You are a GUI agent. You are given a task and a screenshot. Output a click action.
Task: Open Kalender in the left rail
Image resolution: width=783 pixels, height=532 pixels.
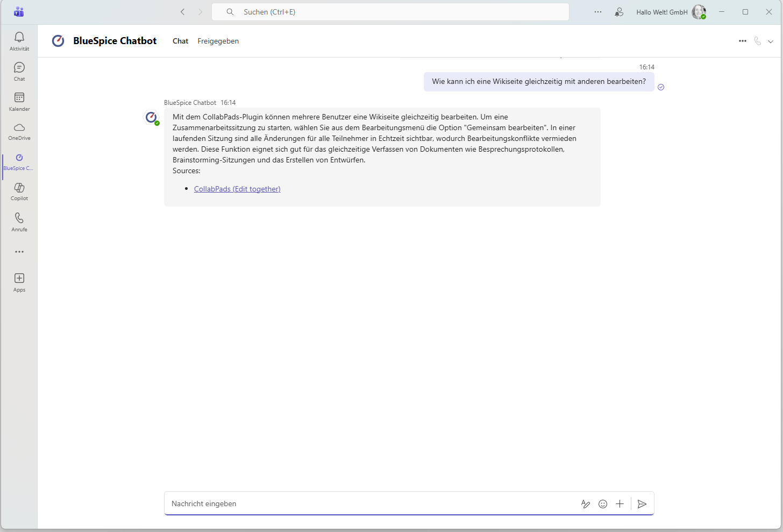click(x=19, y=101)
